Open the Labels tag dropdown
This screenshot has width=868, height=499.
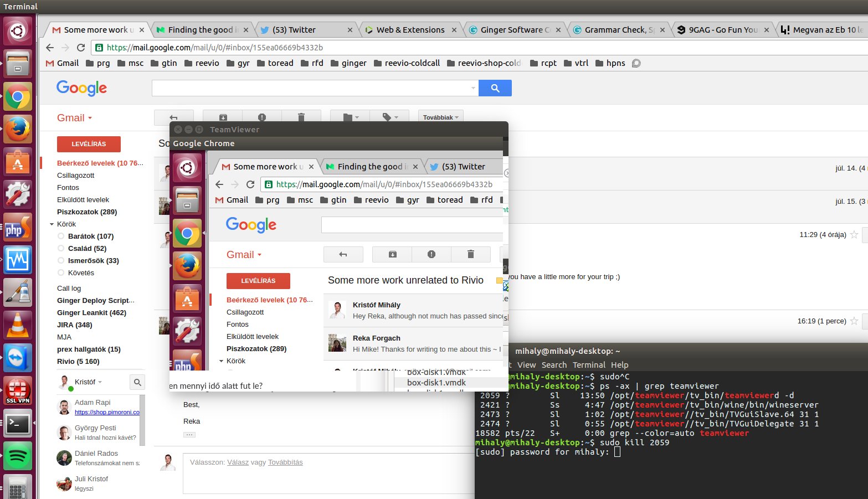[391, 117]
